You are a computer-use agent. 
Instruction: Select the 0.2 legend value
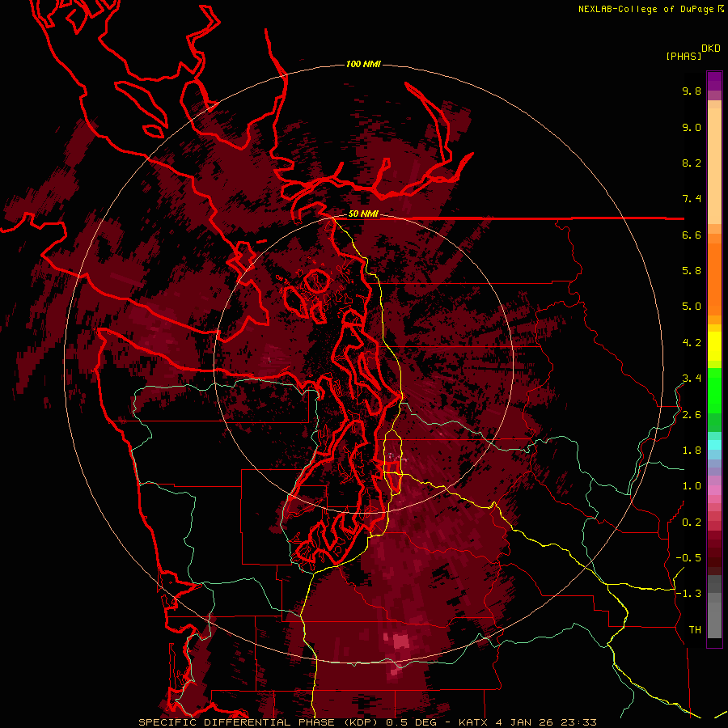click(x=692, y=523)
